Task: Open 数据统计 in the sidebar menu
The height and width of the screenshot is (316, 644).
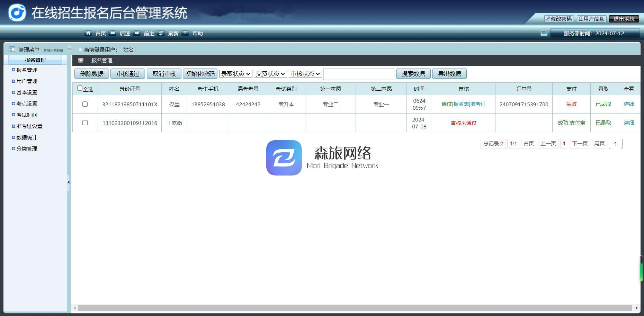Action: (27, 137)
